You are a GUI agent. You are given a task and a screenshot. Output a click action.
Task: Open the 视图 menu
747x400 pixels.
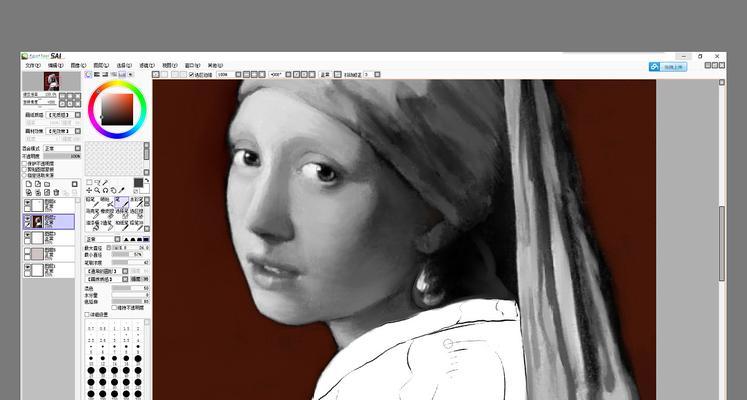coord(170,65)
